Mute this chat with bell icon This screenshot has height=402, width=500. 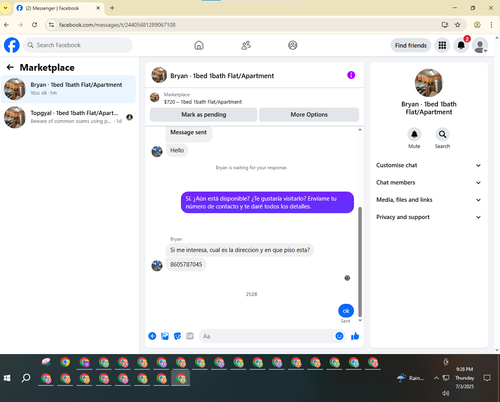tap(414, 134)
